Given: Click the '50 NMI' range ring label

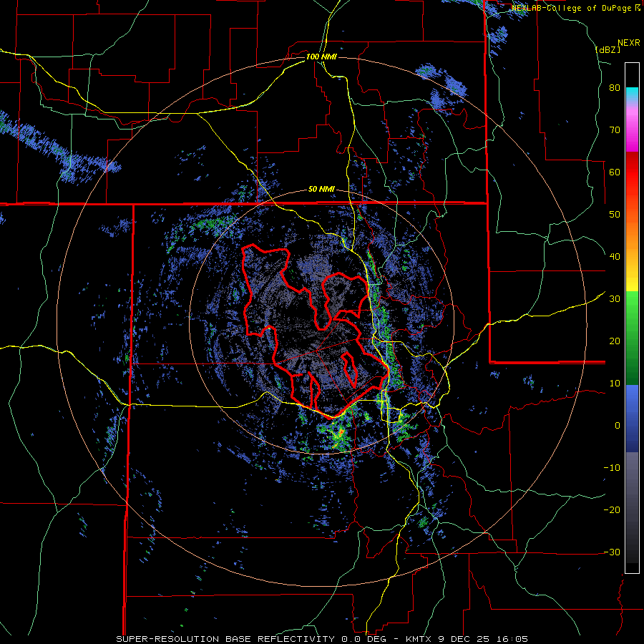Looking at the screenshot, I should pos(321,190).
